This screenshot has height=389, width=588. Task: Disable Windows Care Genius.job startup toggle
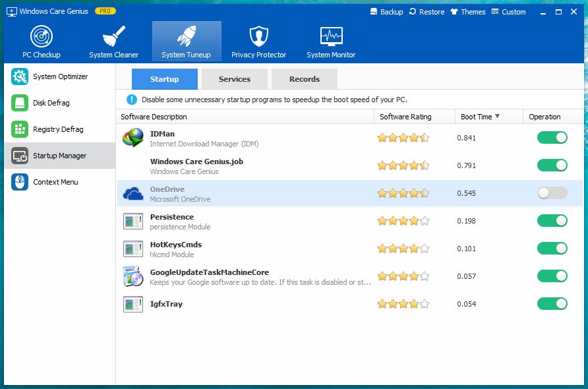tap(552, 165)
